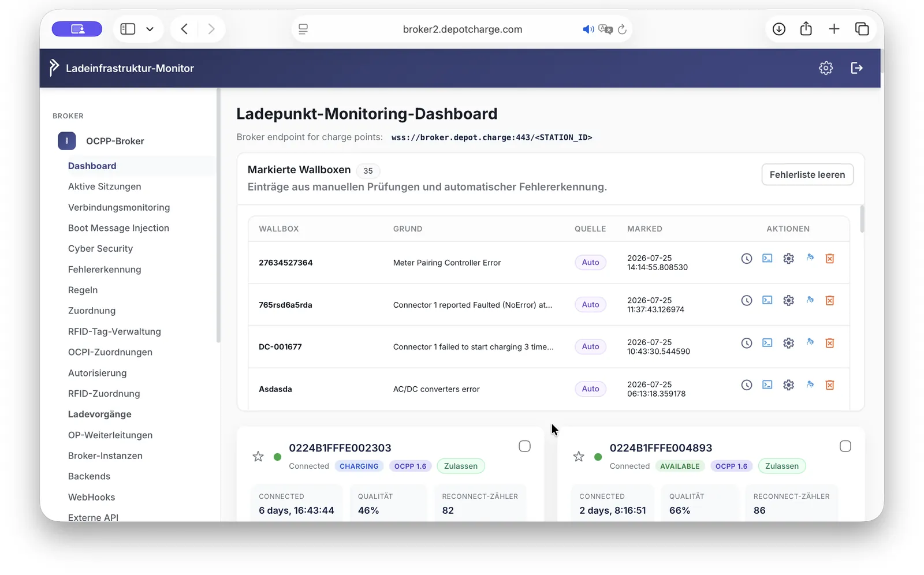The width and height of the screenshot is (924, 575).
Task: Open gear settings for DC-001677
Action: (x=788, y=343)
